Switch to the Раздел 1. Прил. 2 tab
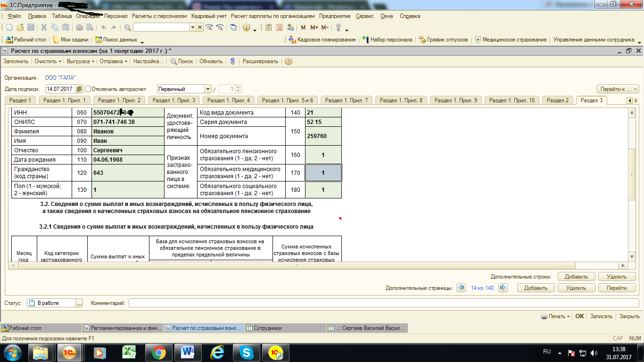Screen dimensions: 644x362 119,100
